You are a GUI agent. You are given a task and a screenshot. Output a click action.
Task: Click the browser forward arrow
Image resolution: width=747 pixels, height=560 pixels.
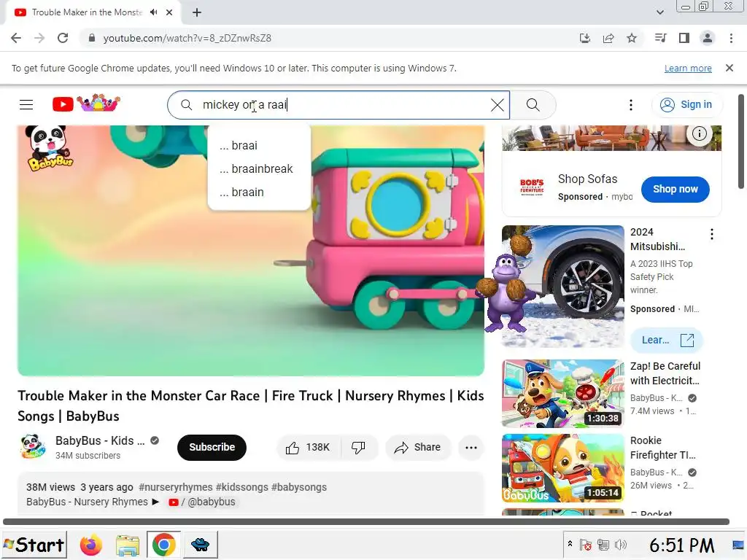(x=39, y=38)
